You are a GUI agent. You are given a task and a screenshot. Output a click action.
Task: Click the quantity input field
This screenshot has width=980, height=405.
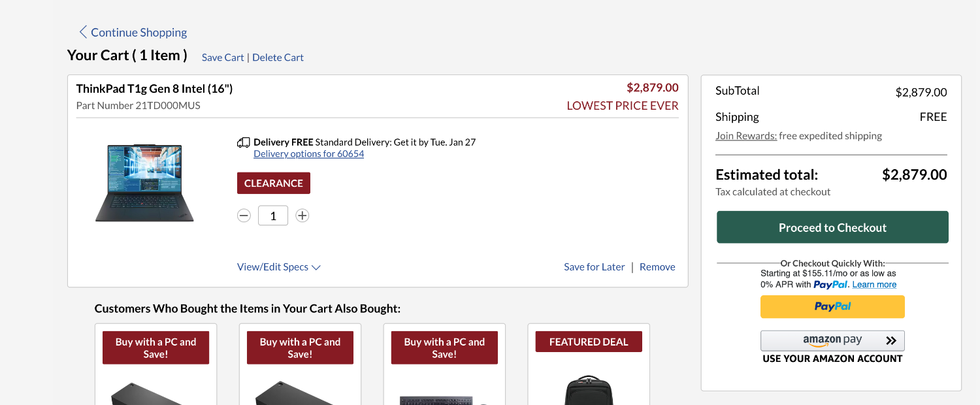273,216
